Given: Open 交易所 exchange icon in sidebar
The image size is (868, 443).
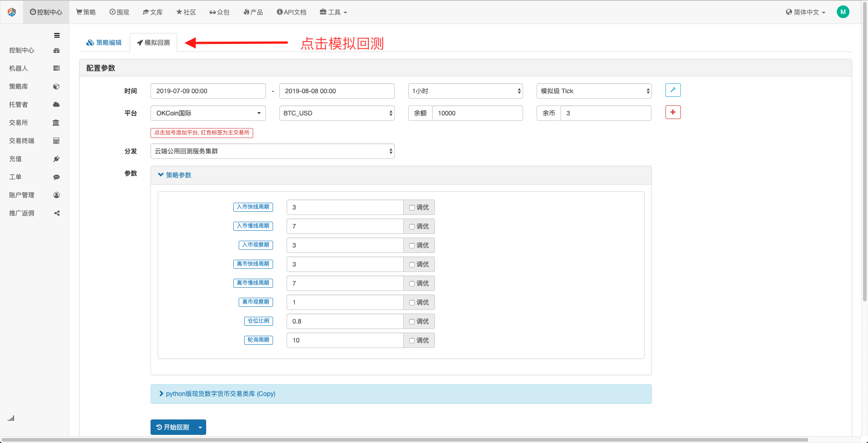Looking at the screenshot, I should point(56,123).
